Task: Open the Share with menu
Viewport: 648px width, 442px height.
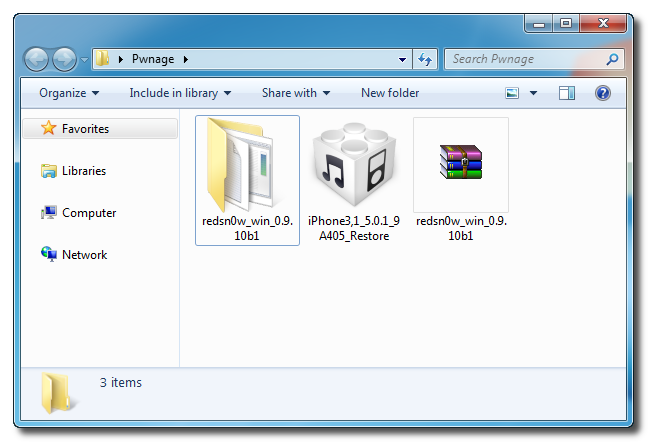Action: point(296,93)
